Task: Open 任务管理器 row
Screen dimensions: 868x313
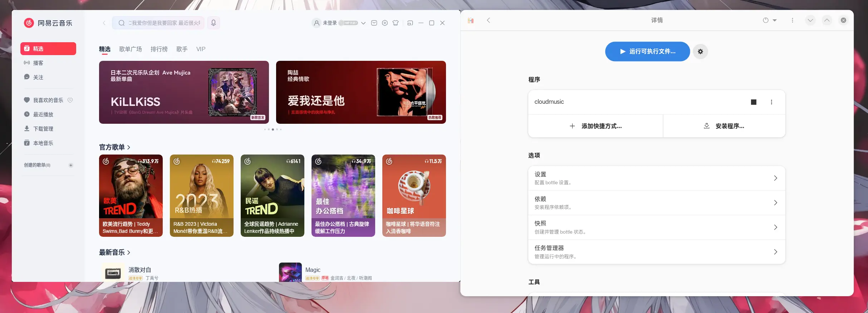Action: (657, 252)
